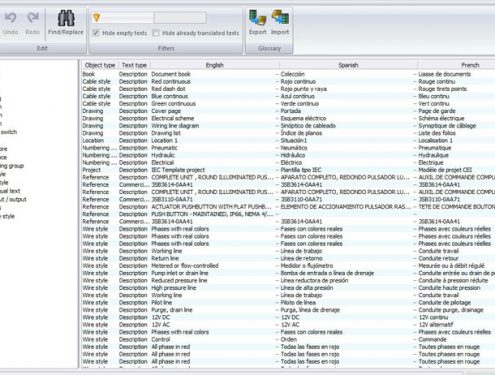
Task: Select 'Orden' Spanish cell
Action: pos(289,339)
